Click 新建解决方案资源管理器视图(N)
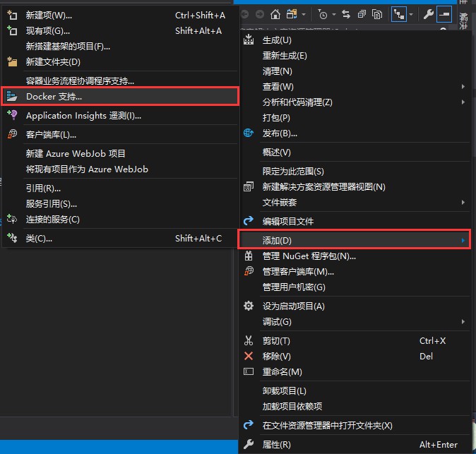The height and width of the screenshot is (454, 476). [355, 187]
